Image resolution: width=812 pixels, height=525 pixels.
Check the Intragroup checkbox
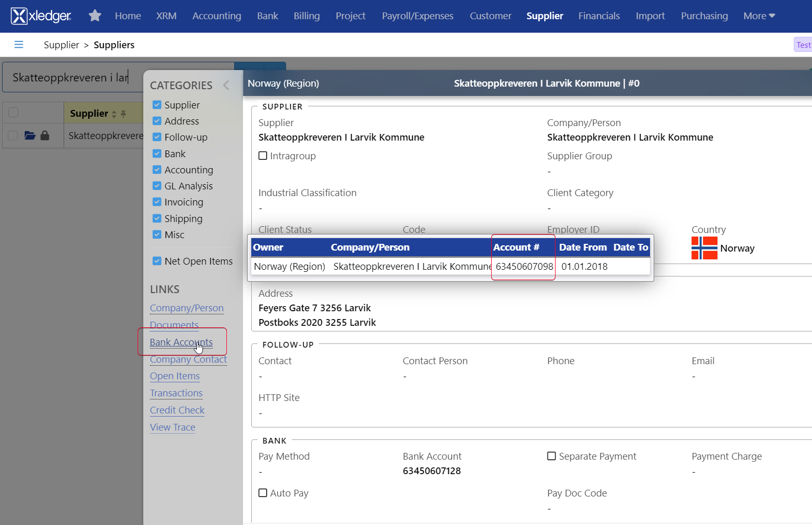[263, 156]
